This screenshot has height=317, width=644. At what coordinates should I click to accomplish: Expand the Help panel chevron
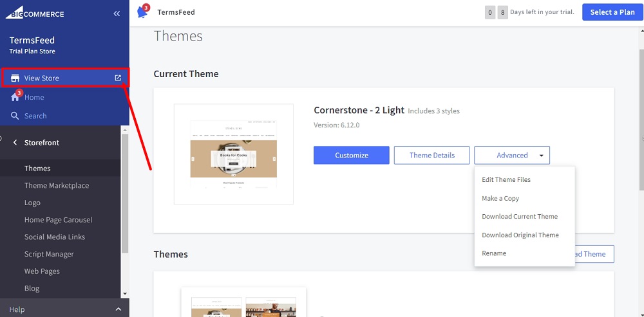coord(118,309)
